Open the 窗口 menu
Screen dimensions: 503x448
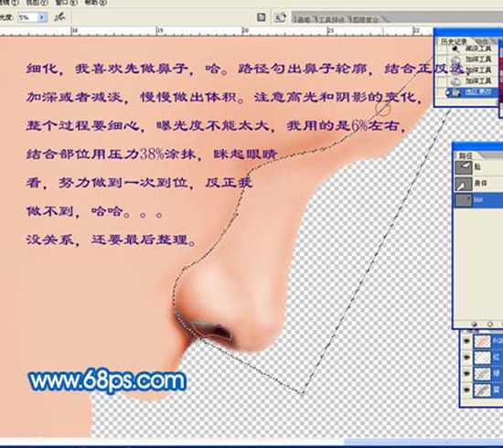(66, 3)
